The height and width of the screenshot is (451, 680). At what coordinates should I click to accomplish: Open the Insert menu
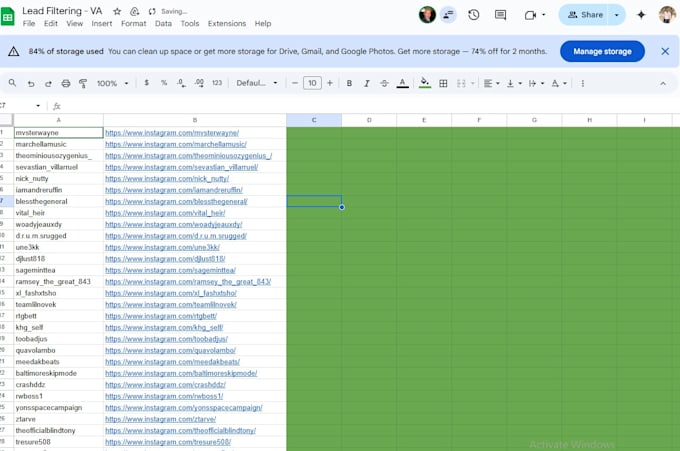click(101, 23)
